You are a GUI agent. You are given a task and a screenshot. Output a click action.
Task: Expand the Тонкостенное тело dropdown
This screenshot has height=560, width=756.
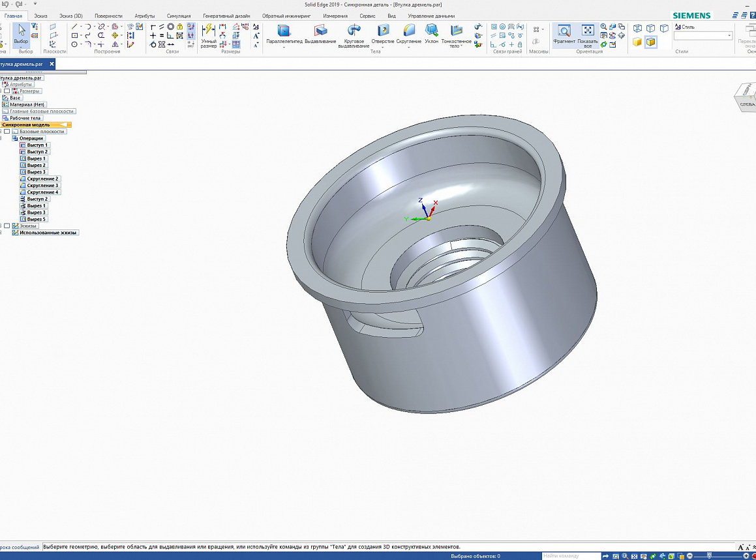(x=461, y=46)
